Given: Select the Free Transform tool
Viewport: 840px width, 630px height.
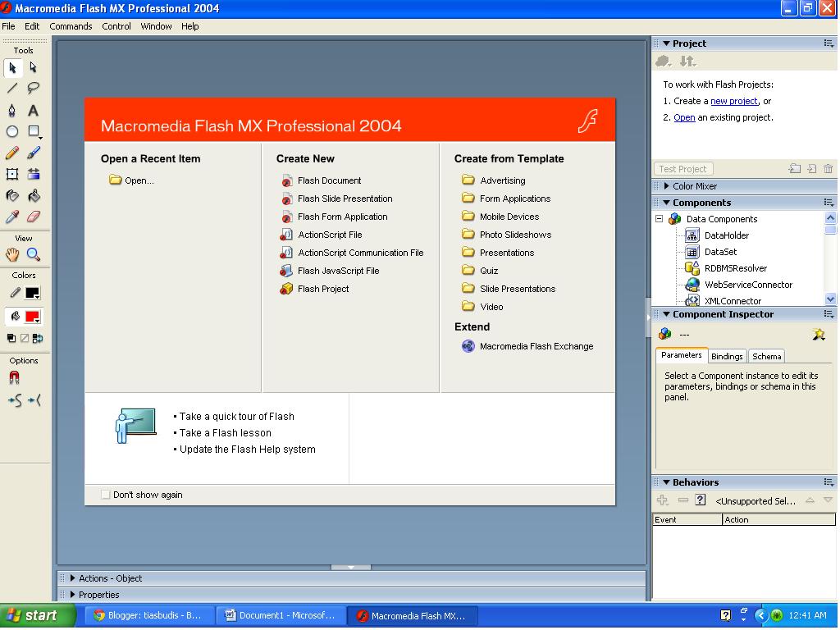Looking at the screenshot, I should 12,174.
